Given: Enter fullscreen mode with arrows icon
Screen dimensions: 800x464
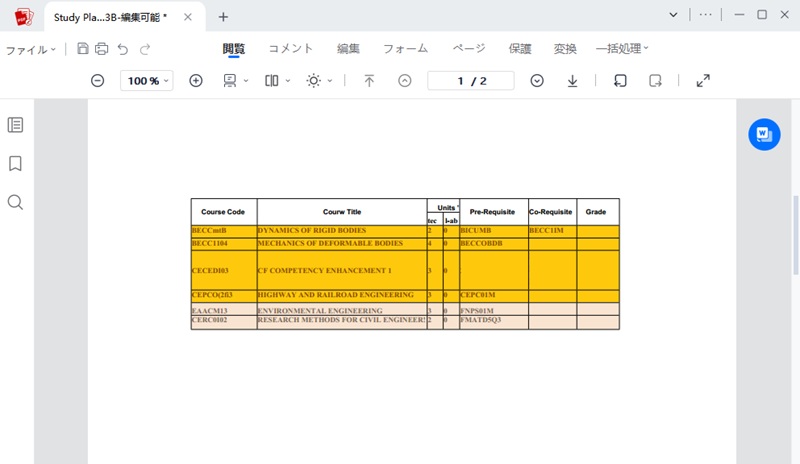Looking at the screenshot, I should (703, 81).
